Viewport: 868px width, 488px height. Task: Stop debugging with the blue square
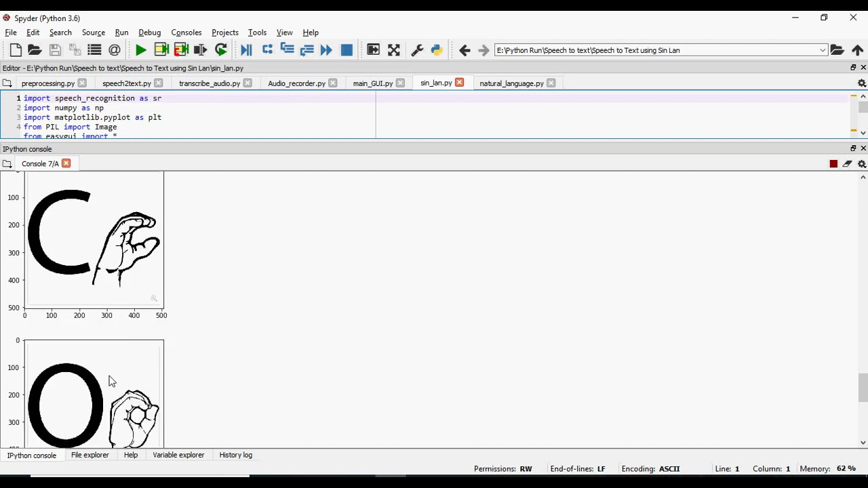click(347, 50)
